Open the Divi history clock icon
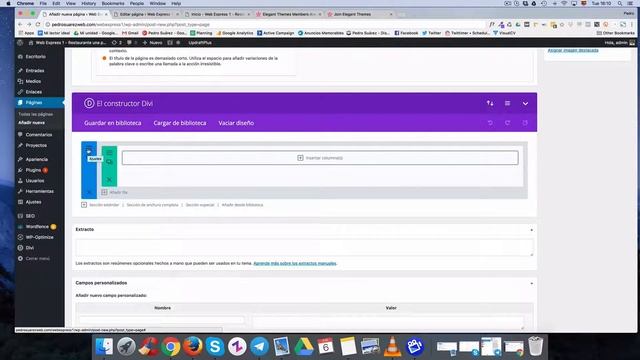This screenshot has width=640, height=360. (525, 123)
